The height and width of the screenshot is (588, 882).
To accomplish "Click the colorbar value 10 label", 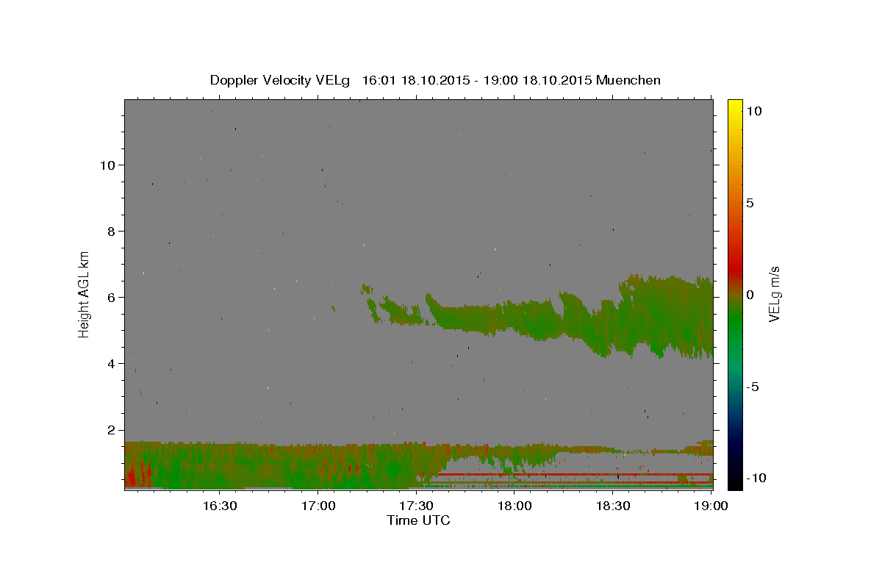I will click(x=753, y=110).
